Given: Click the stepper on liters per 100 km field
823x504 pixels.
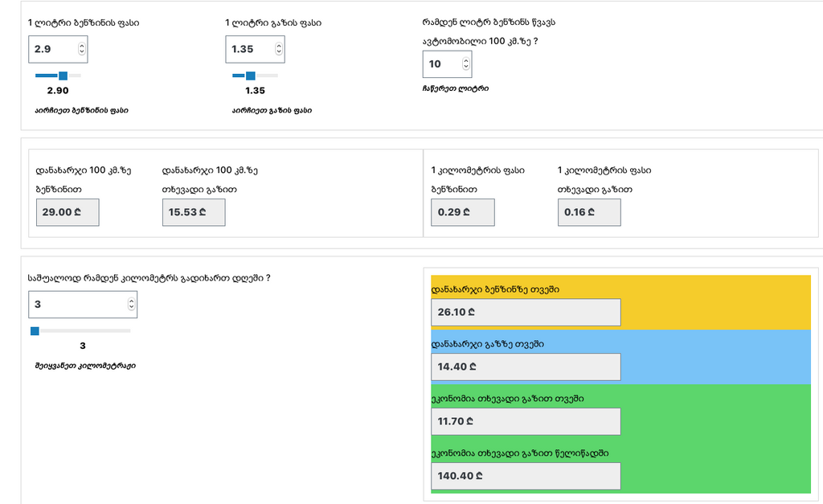Looking at the screenshot, I should [466, 64].
